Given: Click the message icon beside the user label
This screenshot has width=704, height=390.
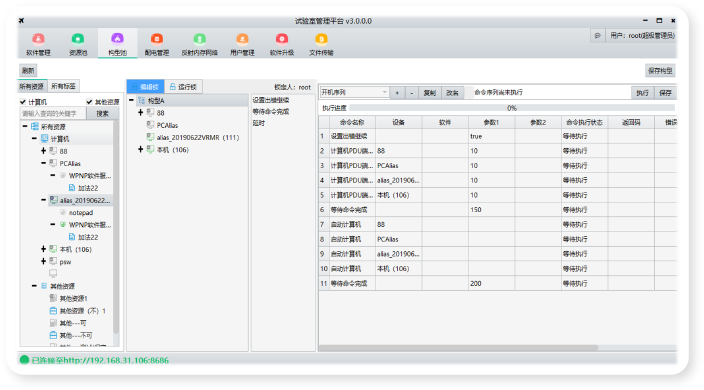Looking at the screenshot, I should pyautogui.click(x=597, y=35).
